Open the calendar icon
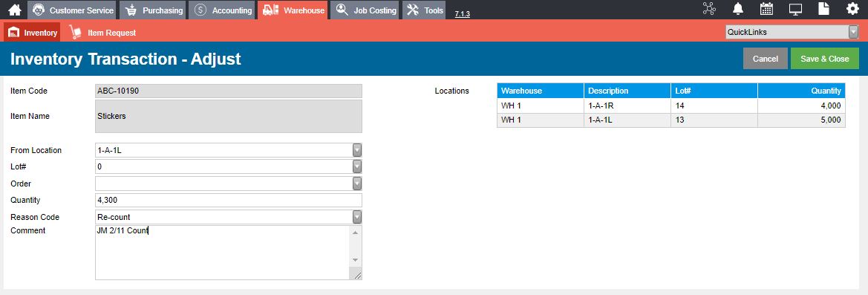This screenshot has width=868, height=295. coord(767,9)
